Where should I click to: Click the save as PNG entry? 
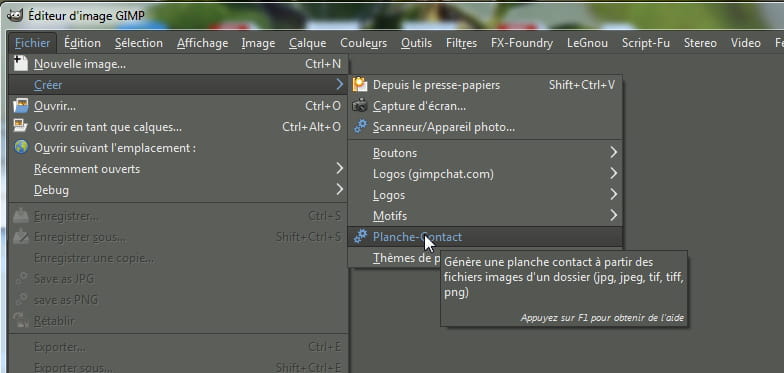[x=178, y=300]
